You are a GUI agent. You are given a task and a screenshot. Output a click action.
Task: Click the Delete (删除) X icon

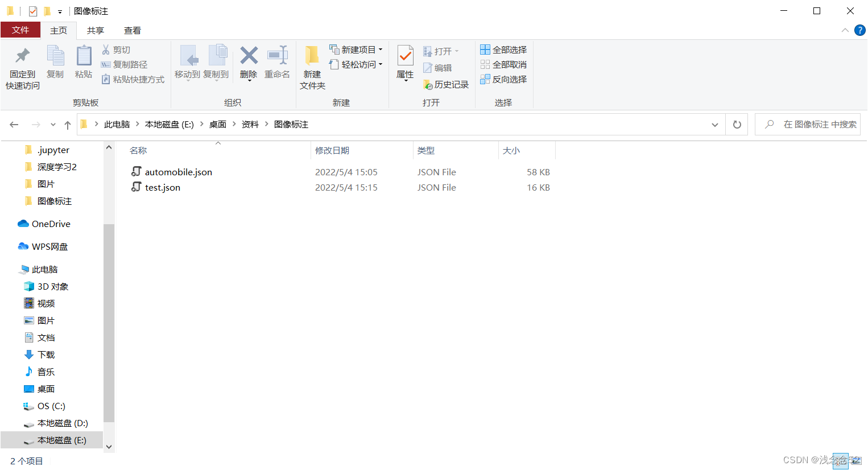tap(249, 55)
